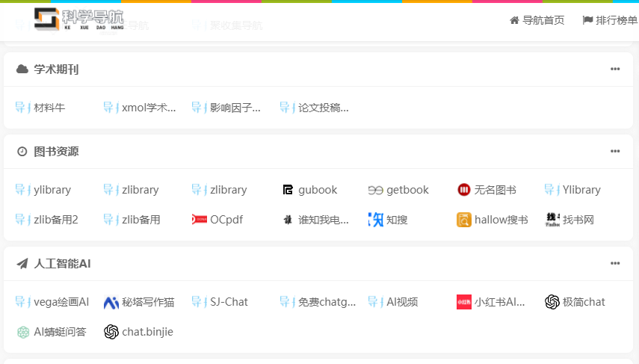The width and height of the screenshot is (639, 364).
Task: Open the OCpdf link text
Action: [x=226, y=220]
